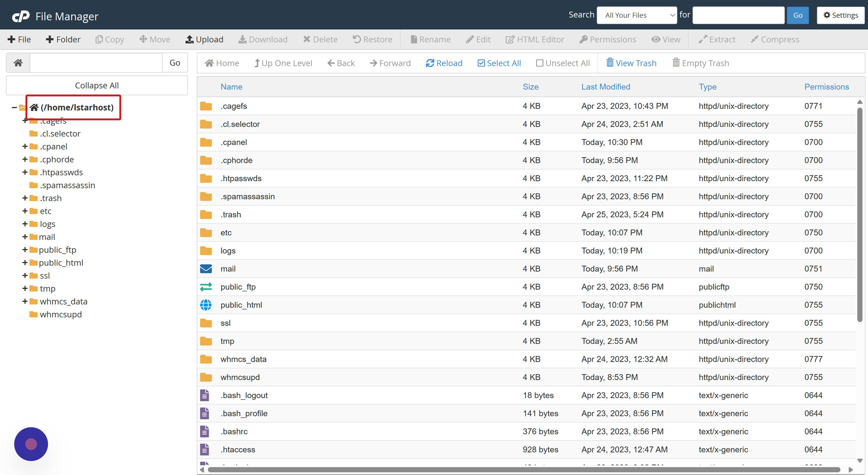This screenshot has height=475, width=868.
Task: Click the Reload button
Action: coord(444,63)
